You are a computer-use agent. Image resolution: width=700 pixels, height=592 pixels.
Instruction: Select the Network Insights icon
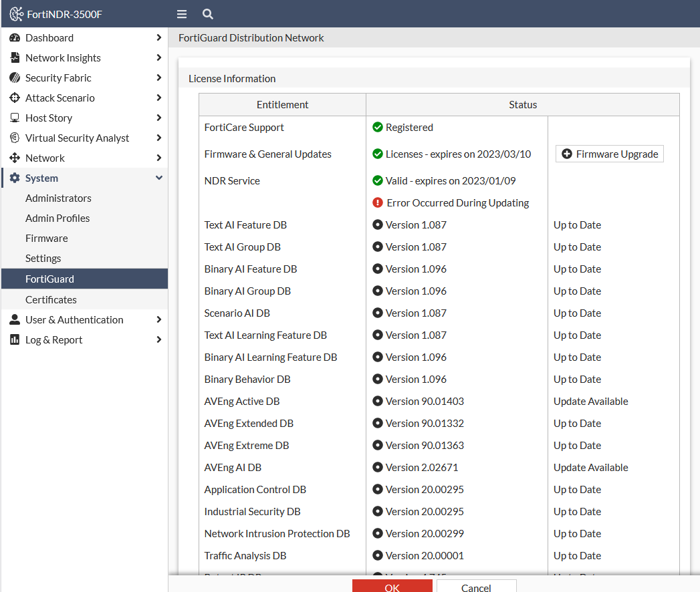click(15, 57)
